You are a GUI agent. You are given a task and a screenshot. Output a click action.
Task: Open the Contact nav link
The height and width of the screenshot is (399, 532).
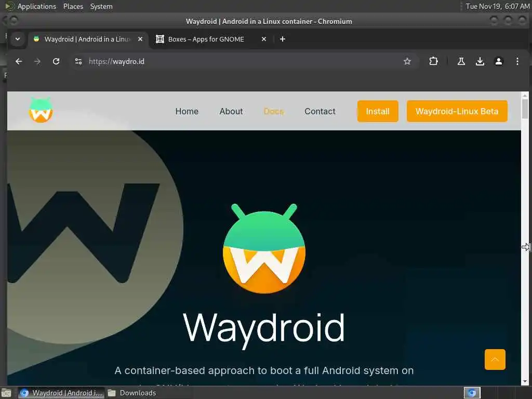[320, 111]
